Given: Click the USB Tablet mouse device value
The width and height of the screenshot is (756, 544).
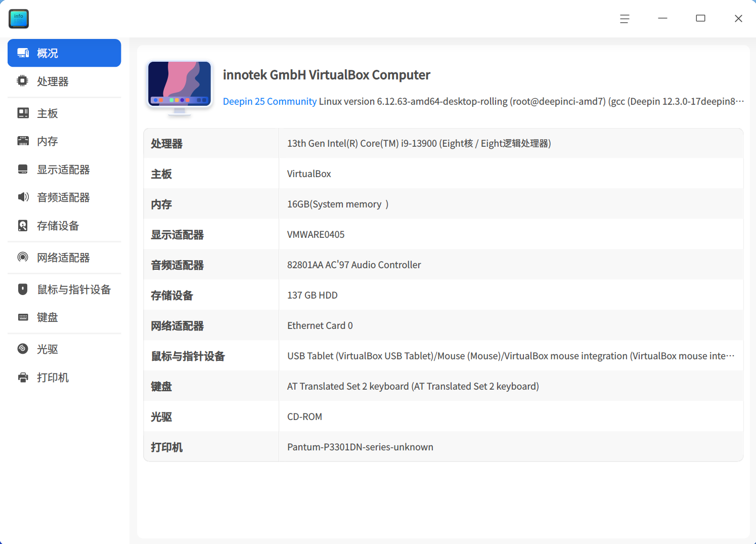Looking at the screenshot, I should click(511, 356).
